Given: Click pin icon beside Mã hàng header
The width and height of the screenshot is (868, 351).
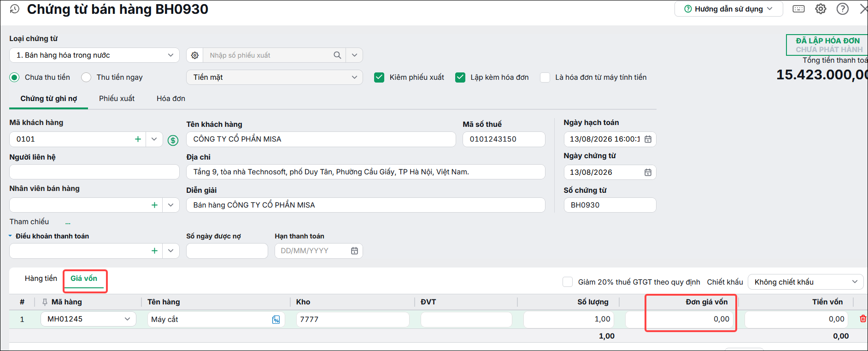Looking at the screenshot, I should coord(45,302).
